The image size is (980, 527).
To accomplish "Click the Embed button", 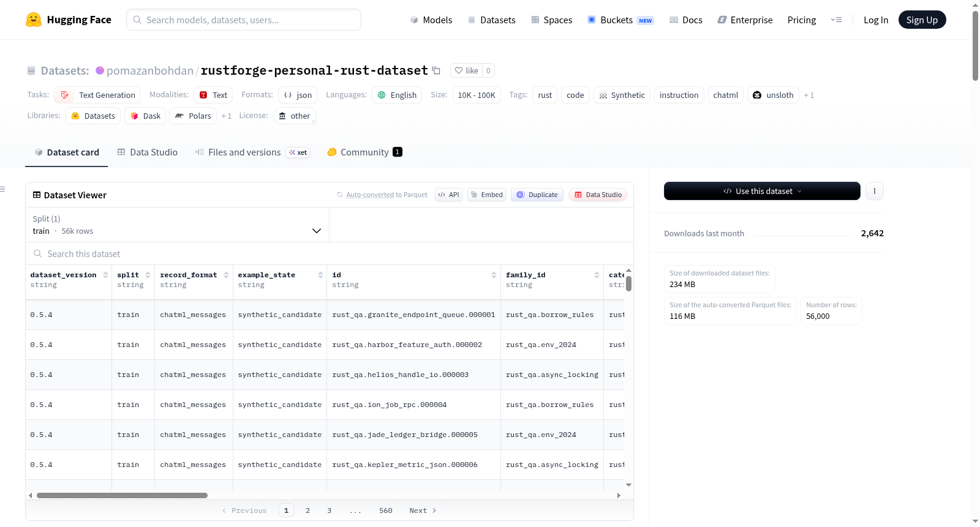I will click(486, 195).
